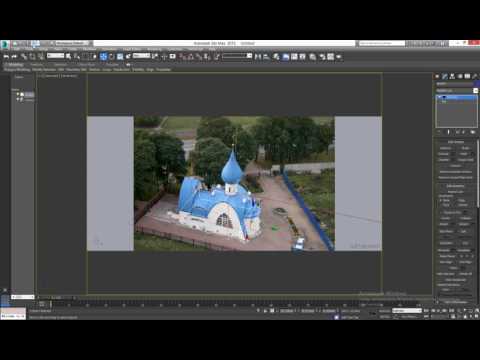Open the Select by Name dialog
Viewport: 480px width, 360px height.
[x=77, y=57]
